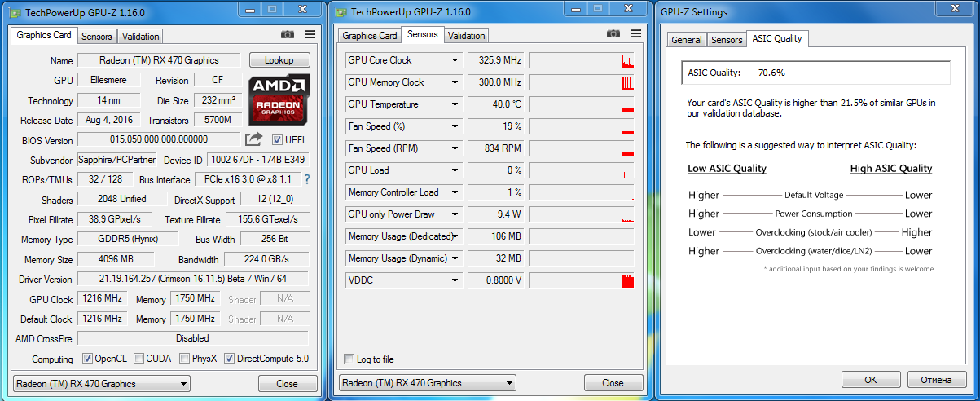Expand the Memory Controller Load dropdown
Viewport: 980px width, 401px height.
tap(455, 192)
